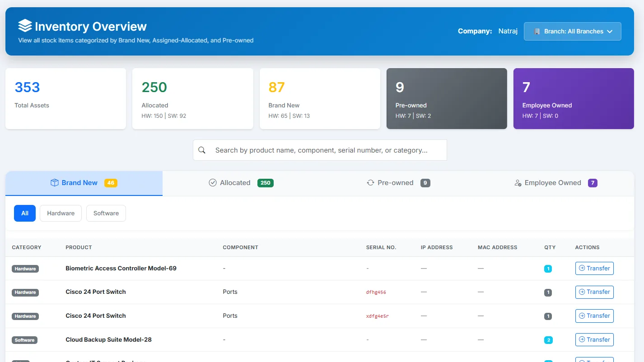Viewport: 644px width, 362px height.
Task: Click the PRODUCT column header
Action: tap(79, 247)
